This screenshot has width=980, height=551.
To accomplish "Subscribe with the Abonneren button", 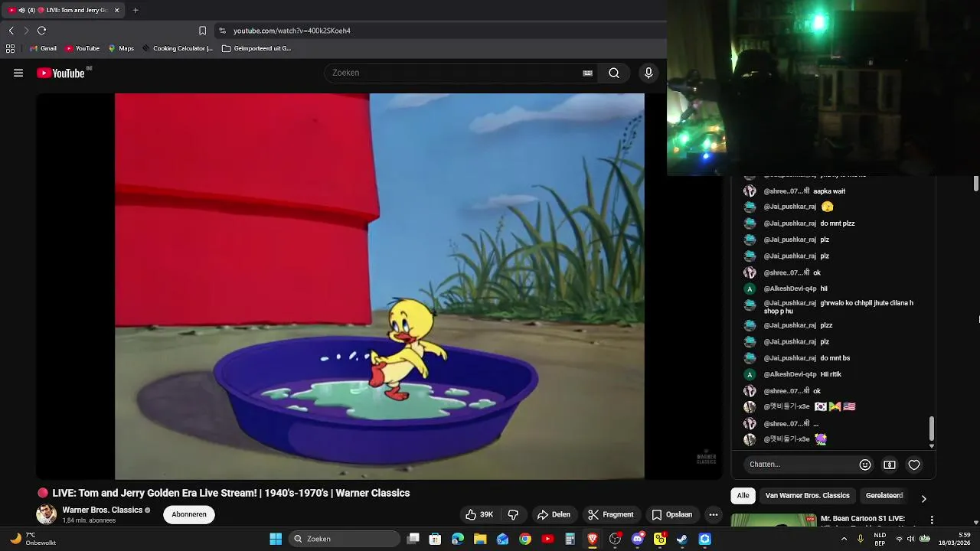I will point(189,514).
